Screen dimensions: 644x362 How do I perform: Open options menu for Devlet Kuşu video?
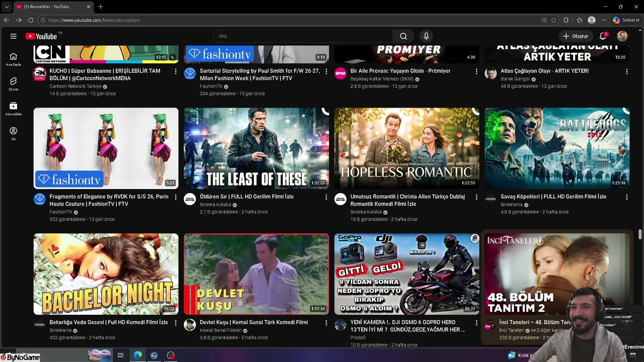coord(326,323)
